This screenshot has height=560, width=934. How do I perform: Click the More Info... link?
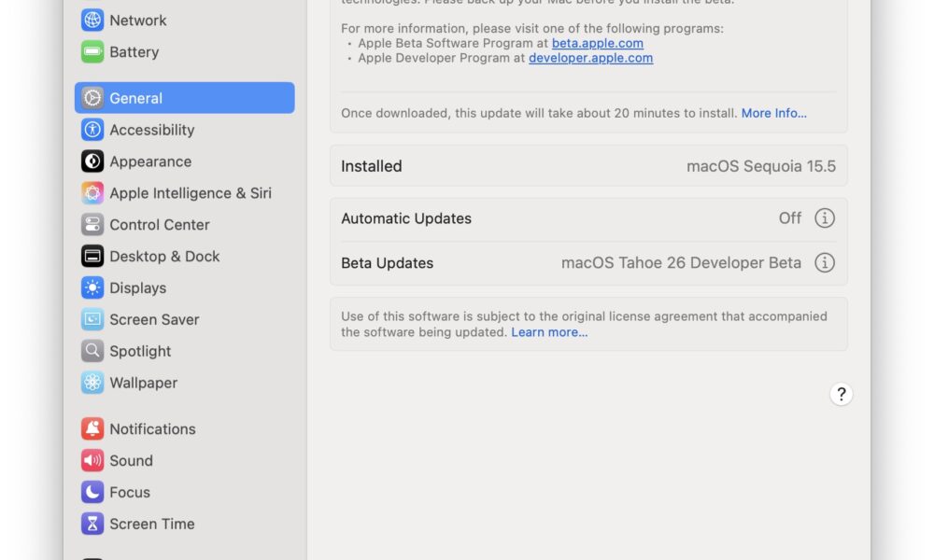coord(773,113)
